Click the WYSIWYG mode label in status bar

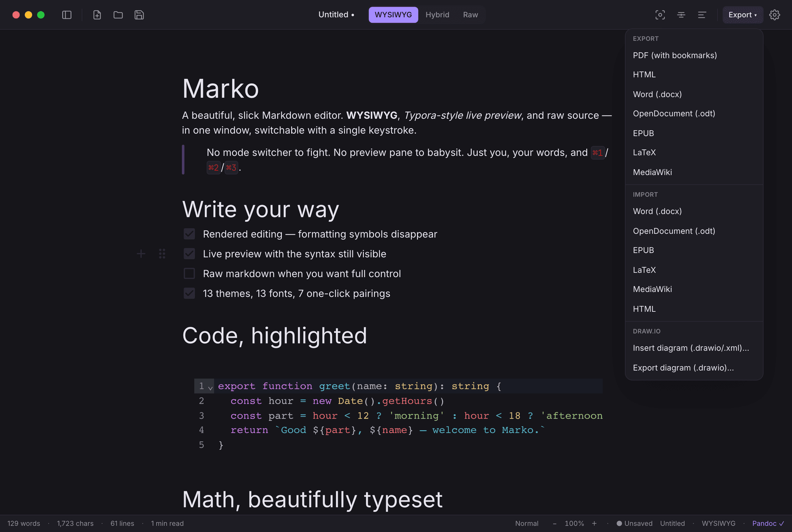point(719,523)
